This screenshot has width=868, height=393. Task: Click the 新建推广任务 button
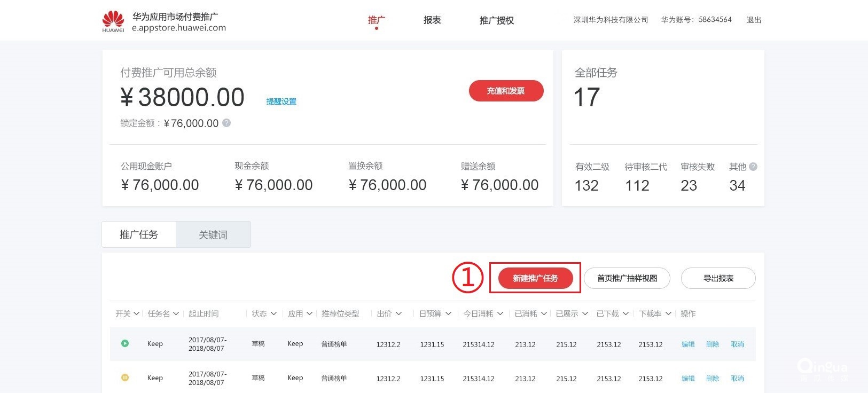pyautogui.click(x=535, y=278)
